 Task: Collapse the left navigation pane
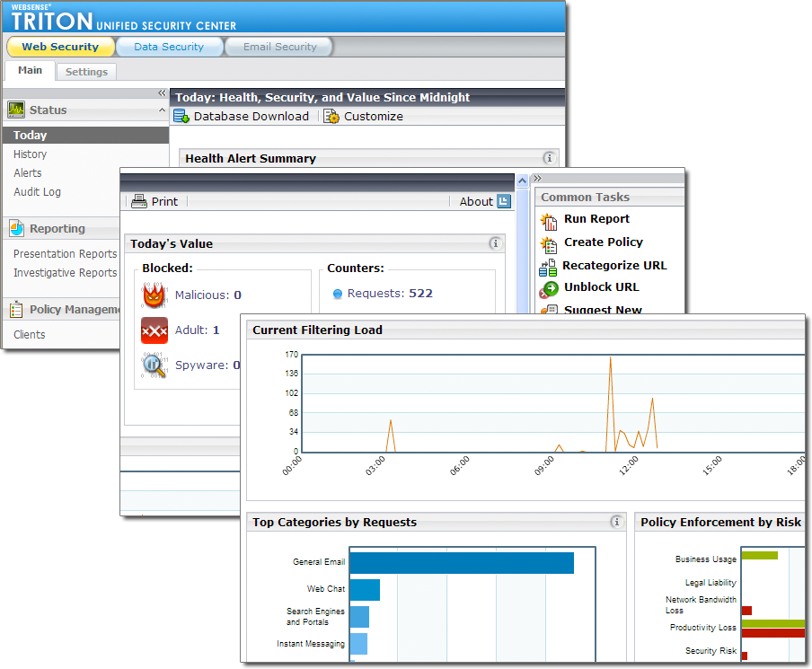[162, 93]
